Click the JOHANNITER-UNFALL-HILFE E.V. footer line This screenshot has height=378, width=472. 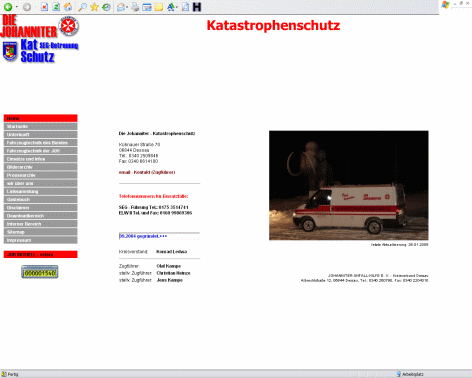coord(378,276)
